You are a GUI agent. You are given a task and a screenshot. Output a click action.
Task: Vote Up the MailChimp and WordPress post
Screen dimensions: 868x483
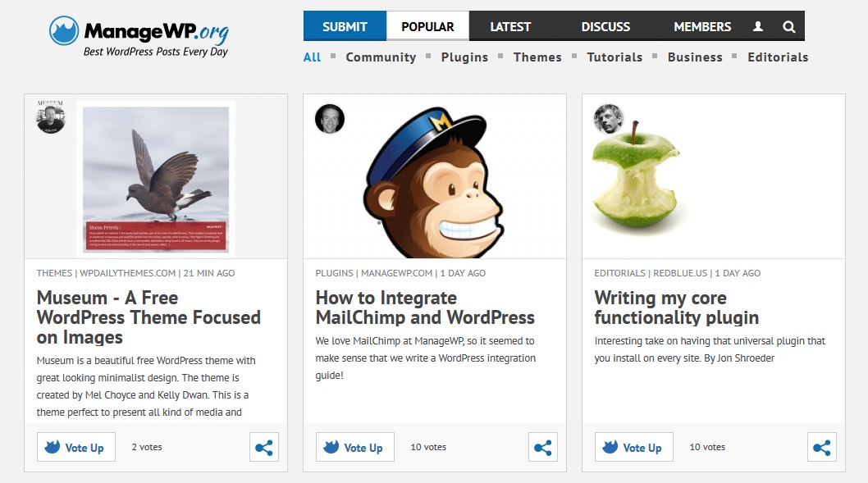pos(355,448)
